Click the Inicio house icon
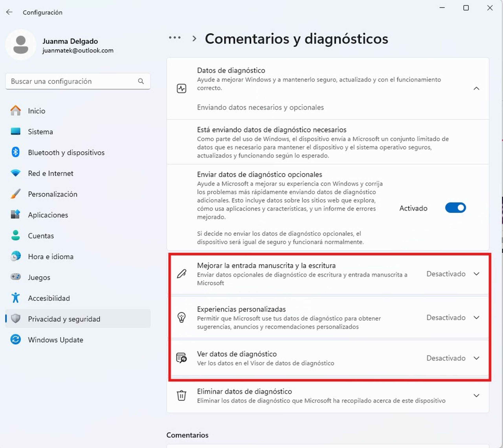The height and width of the screenshot is (448, 503). pyautogui.click(x=16, y=110)
